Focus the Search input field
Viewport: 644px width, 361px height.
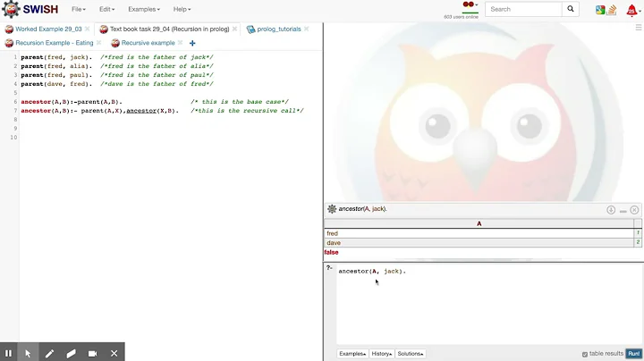pos(523,9)
